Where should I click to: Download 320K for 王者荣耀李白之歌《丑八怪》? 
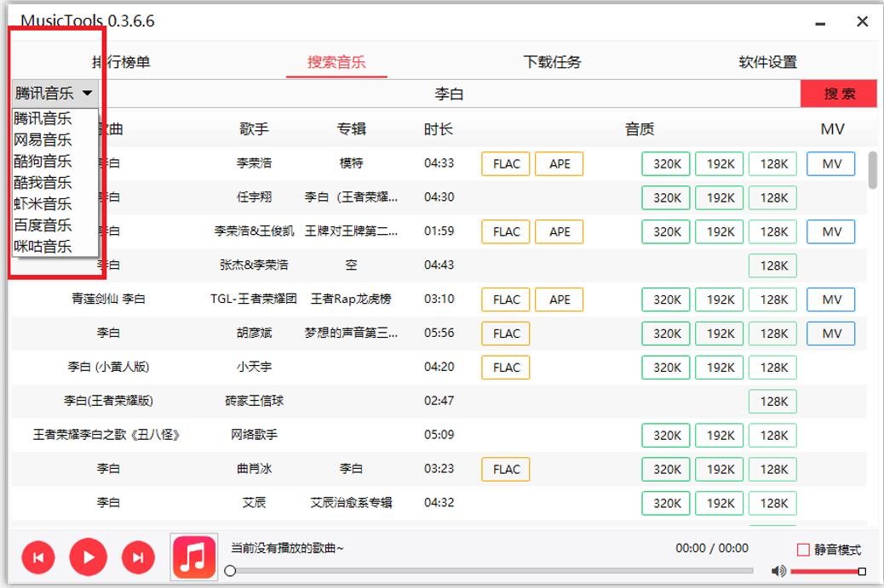click(x=666, y=436)
